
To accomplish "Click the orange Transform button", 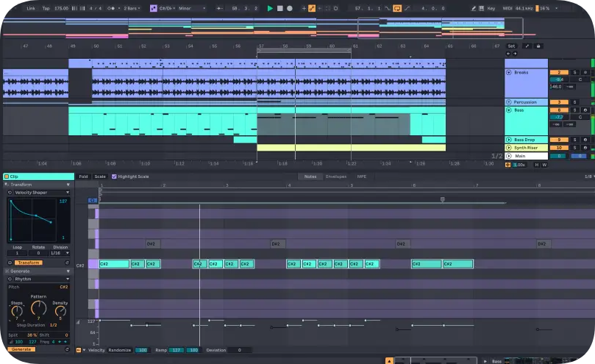I will (x=28, y=263).
